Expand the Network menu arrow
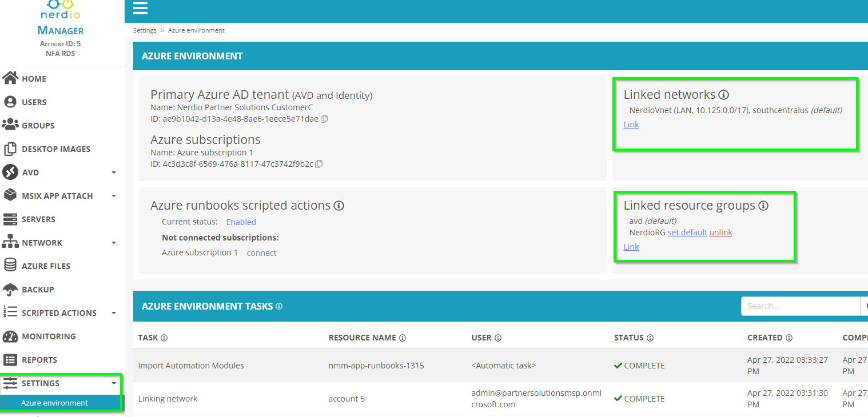This screenshot has height=417, width=868. [x=114, y=243]
